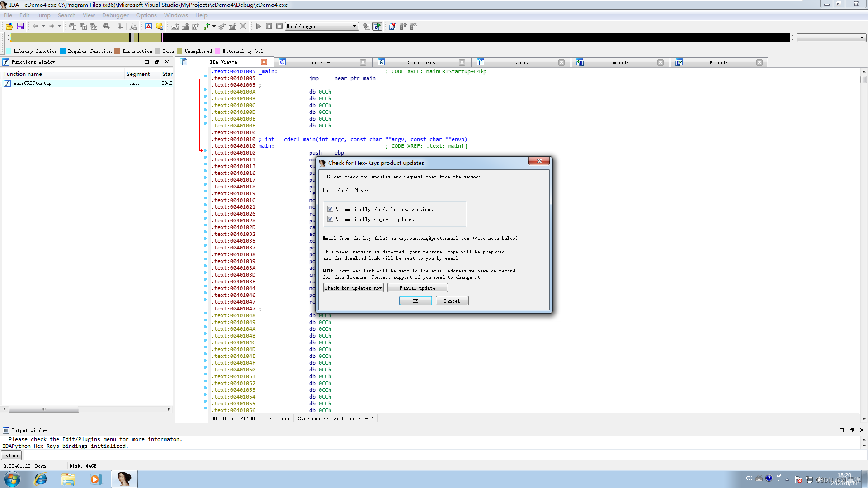Open the Options menu
Viewport: 868px width, 488px height.
[x=146, y=15]
